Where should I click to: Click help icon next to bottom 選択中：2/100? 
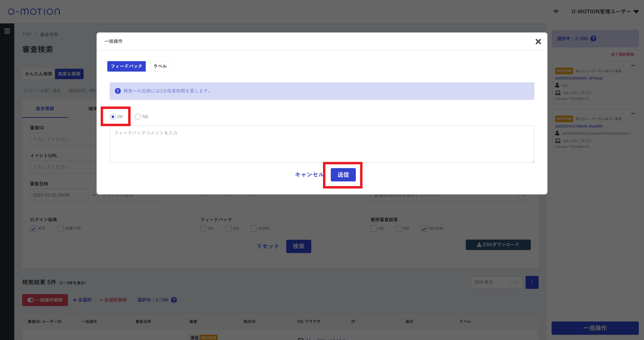click(174, 300)
